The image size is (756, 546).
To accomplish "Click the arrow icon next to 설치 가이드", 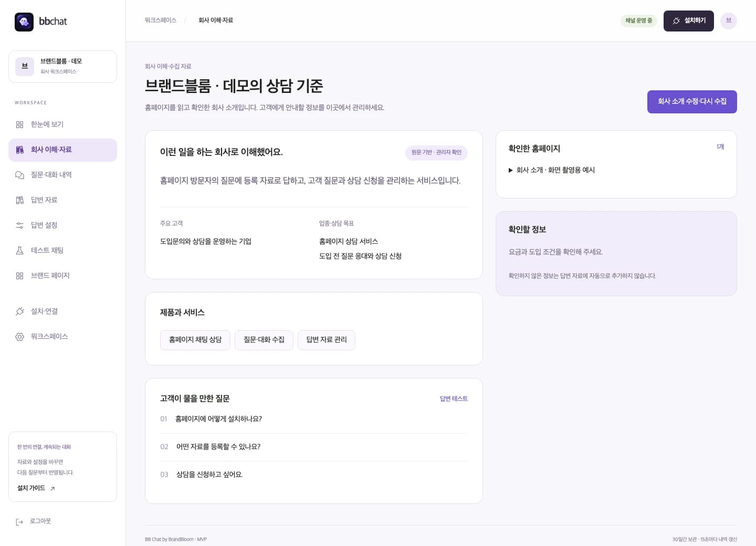I will 52,488.
